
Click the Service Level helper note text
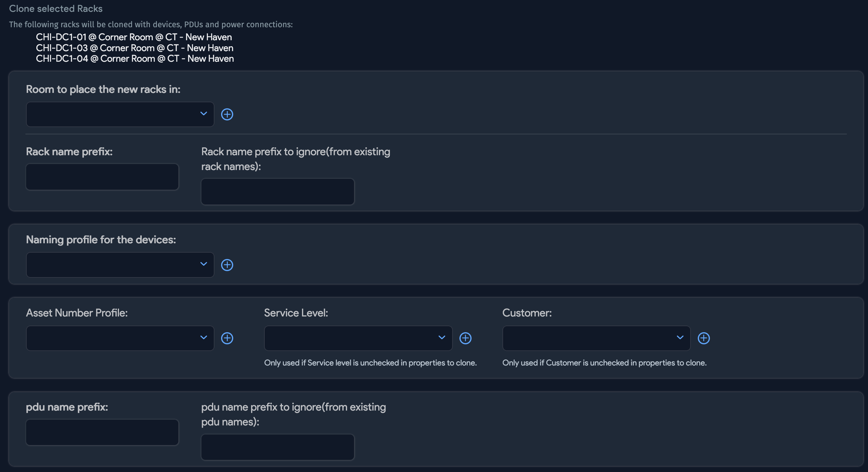[370, 363]
